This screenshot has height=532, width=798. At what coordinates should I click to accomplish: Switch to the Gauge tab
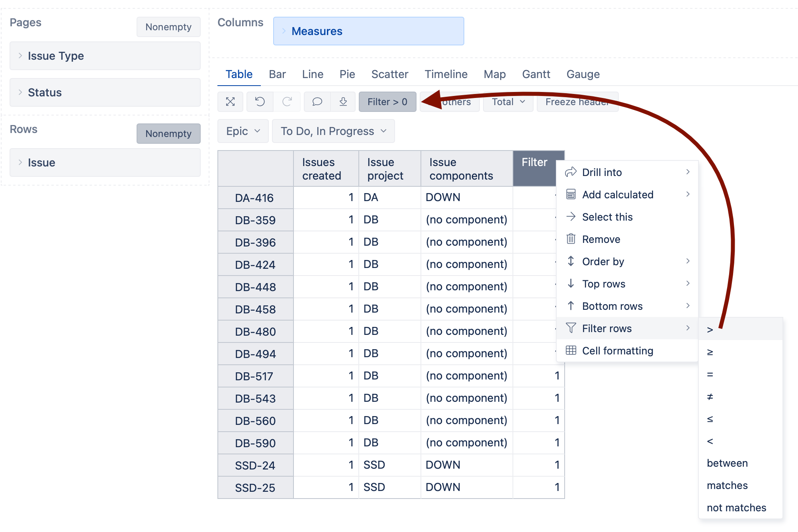coord(583,74)
